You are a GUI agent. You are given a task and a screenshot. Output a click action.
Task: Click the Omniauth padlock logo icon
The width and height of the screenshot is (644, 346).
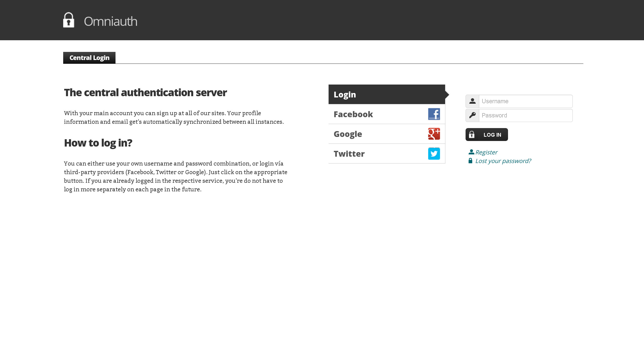click(x=68, y=20)
